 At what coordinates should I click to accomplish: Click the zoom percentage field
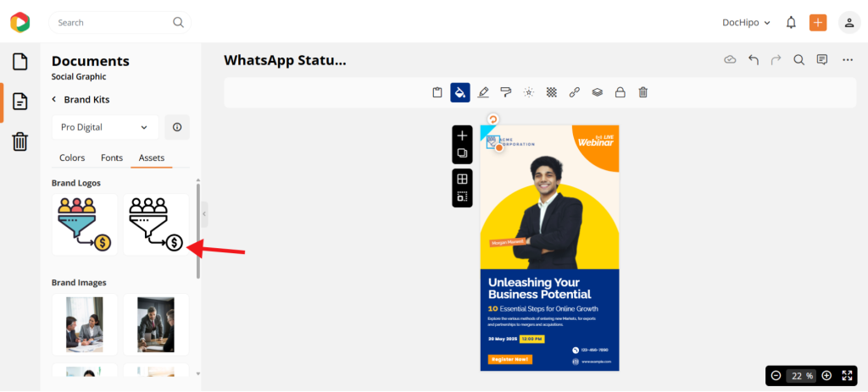802,376
